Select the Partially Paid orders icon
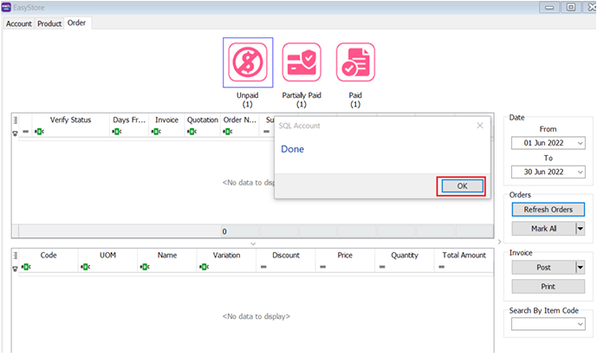The image size is (597, 364). [x=301, y=62]
